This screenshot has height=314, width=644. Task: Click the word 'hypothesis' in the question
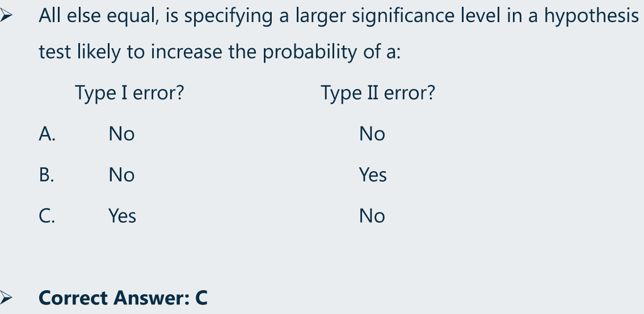(x=591, y=16)
